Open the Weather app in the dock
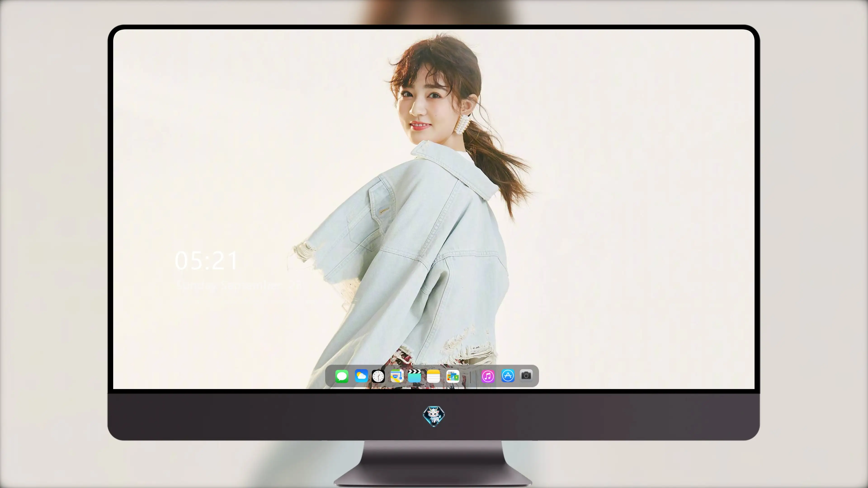This screenshot has width=868, height=488. point(361,376)
